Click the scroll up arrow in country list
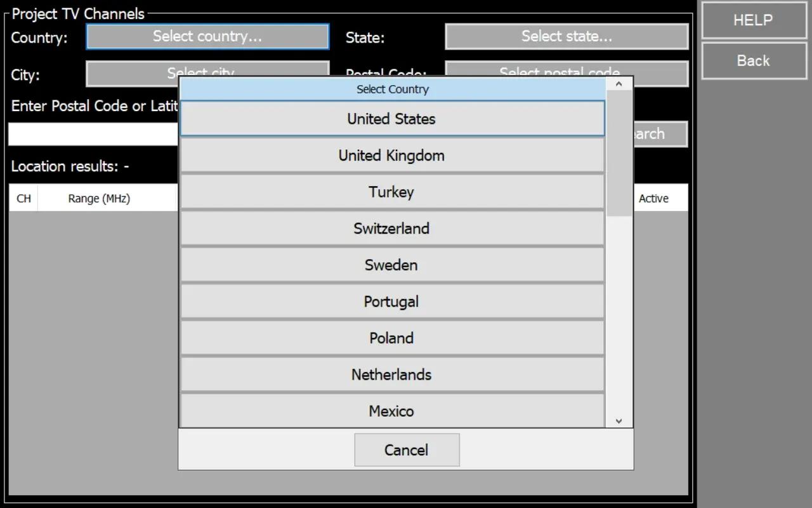This screenshot has width=812, height=508. (x=619, y=84)
